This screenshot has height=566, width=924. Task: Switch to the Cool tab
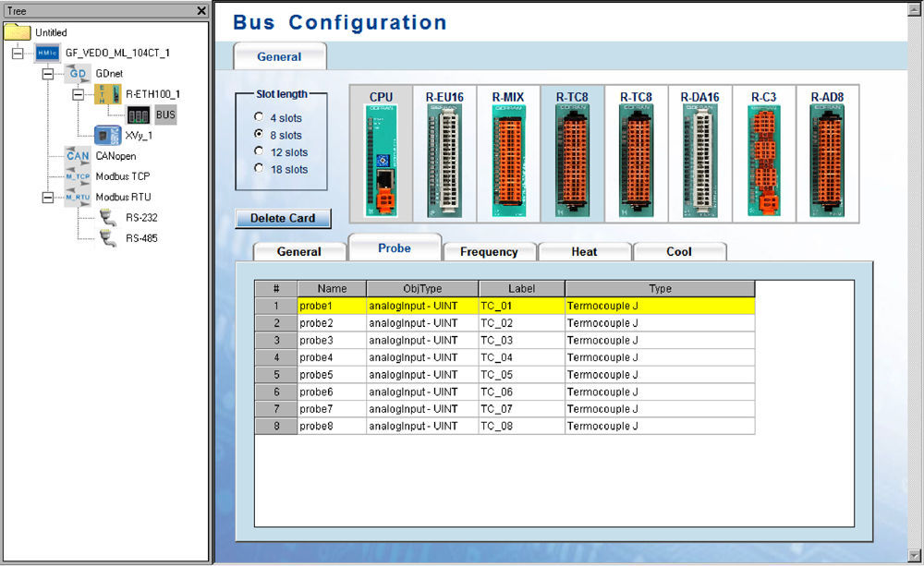click(680, 251)
